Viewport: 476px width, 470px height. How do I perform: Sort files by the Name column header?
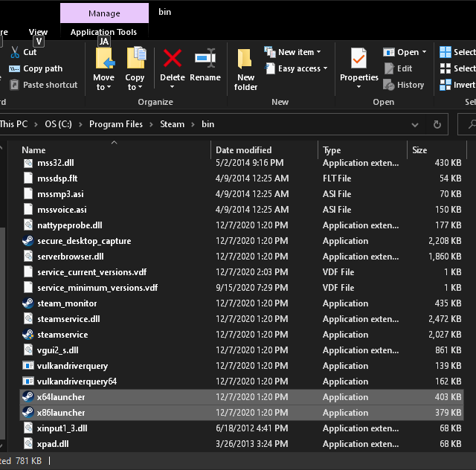click(115, 150)
